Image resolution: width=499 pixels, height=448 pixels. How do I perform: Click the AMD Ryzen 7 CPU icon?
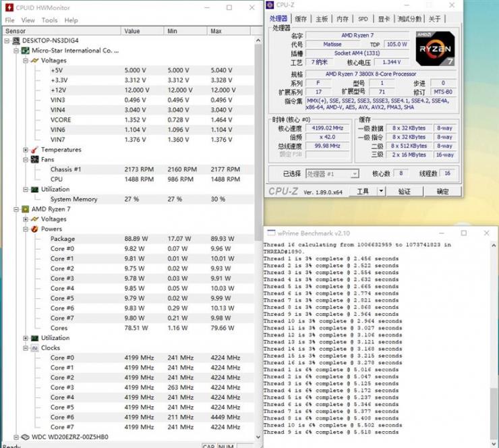pyautogui.click(x=26, y=209)
